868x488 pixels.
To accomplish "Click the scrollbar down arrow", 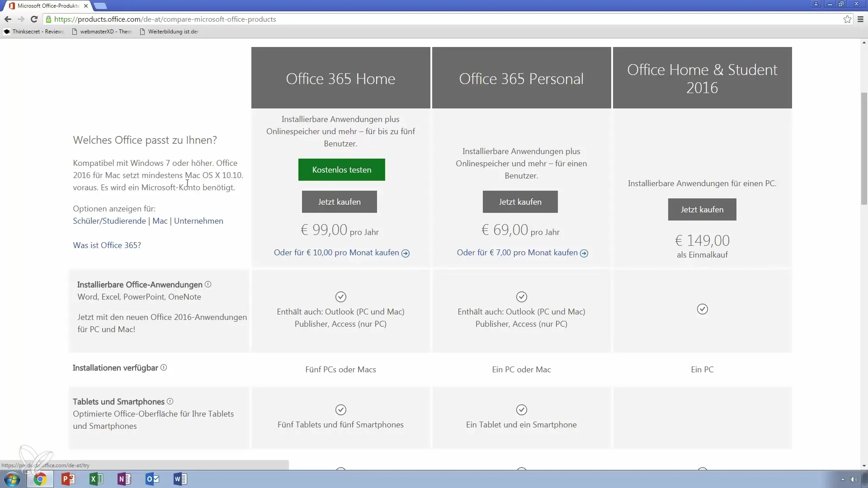I will (x=864, y=466).
